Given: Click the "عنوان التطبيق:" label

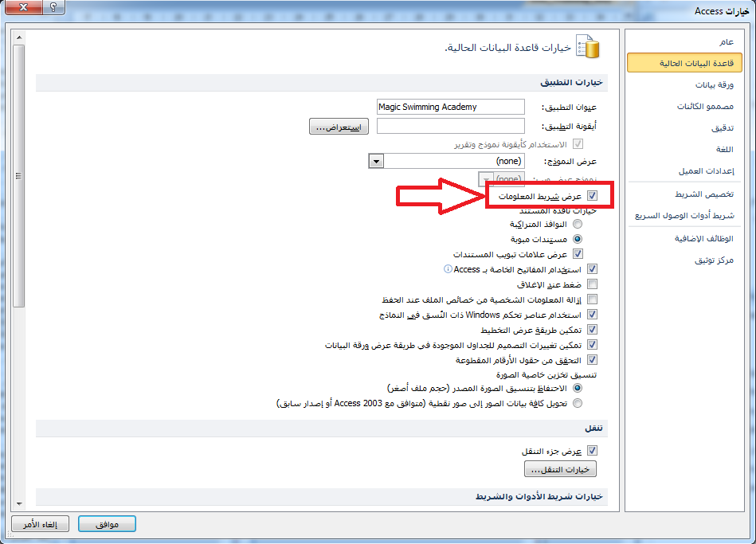Looking at the screenshot, I should [570, 107].
